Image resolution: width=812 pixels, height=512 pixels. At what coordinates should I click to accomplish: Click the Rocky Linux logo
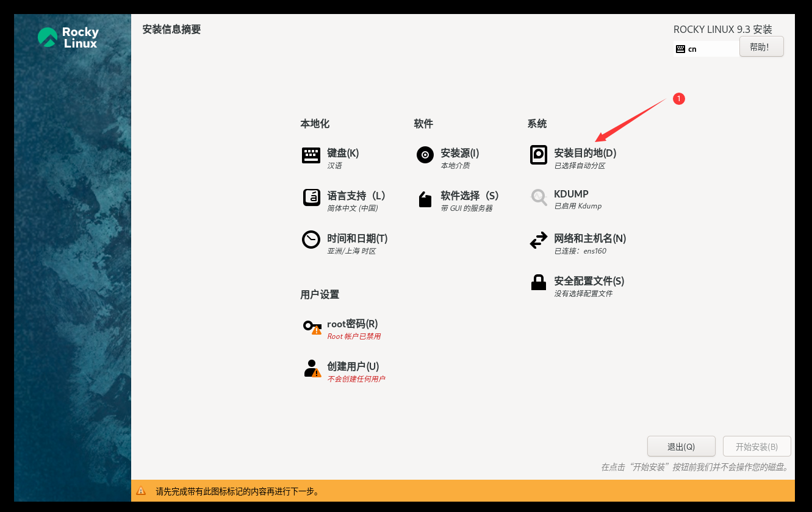coord(68,37)
